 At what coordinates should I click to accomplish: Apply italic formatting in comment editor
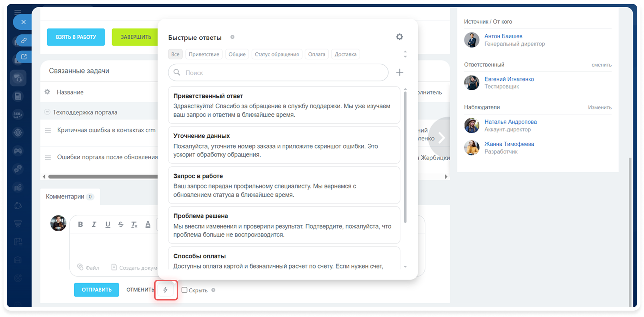point(94,224)
